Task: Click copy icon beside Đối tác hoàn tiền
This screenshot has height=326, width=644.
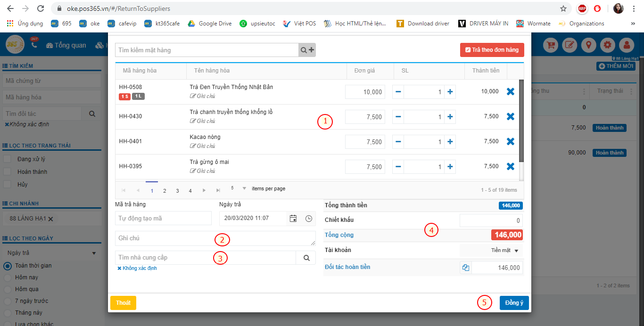Action: coord(466,268)
